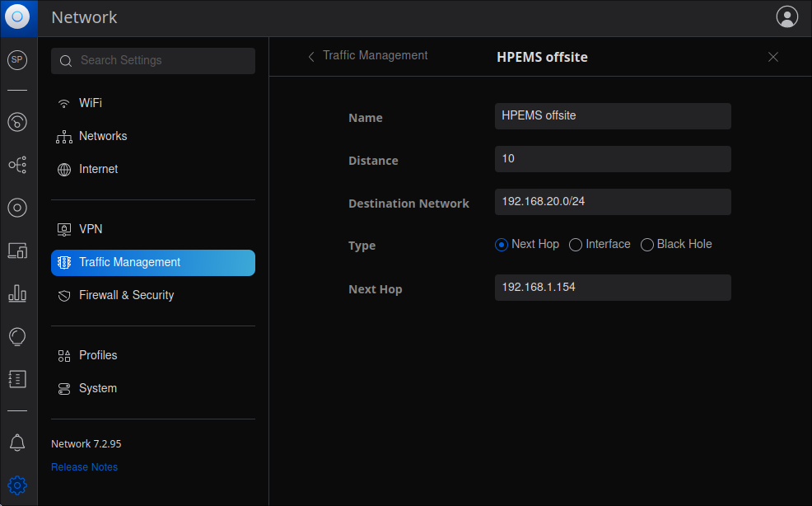Open the Statistics bar-chart view
Image resolution: width=812 pixels, height=506 pixels.
(x=17, y=294)
